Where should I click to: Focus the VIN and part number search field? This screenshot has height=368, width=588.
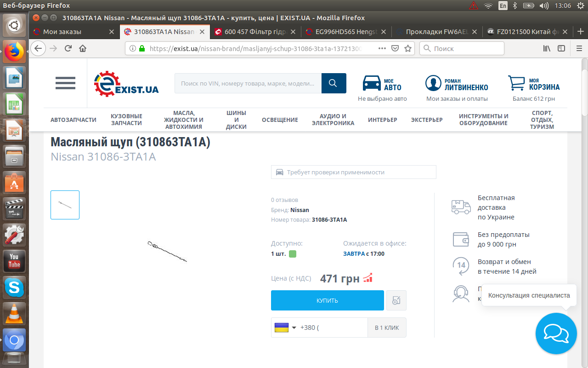(x=248, y=83)
